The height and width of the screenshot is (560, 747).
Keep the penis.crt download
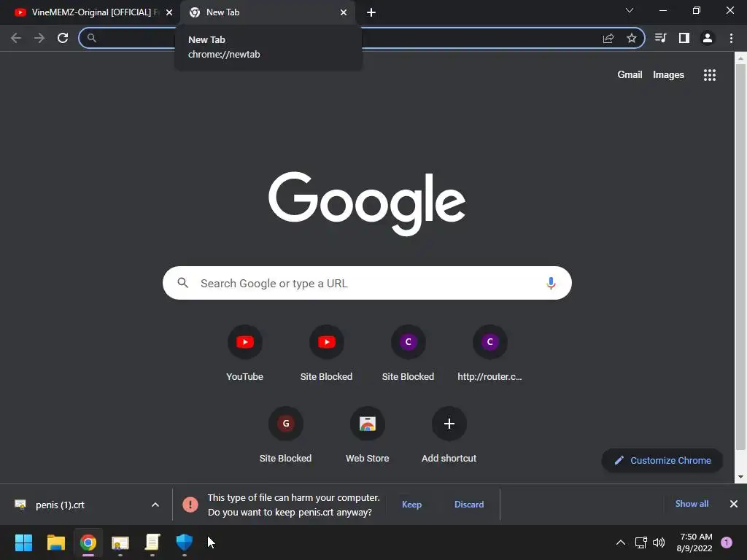click(x=411, y=505)
